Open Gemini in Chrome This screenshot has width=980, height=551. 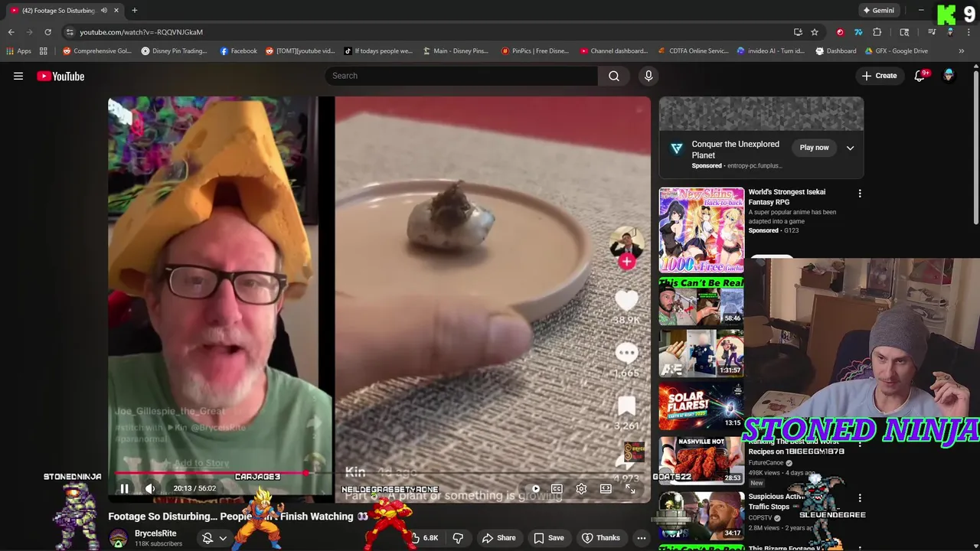(878, 11)
